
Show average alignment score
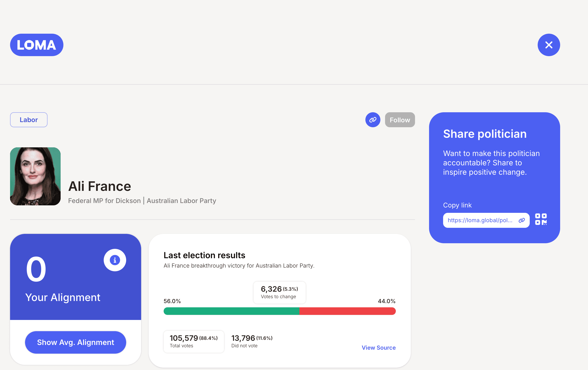(x=75, y=342)
